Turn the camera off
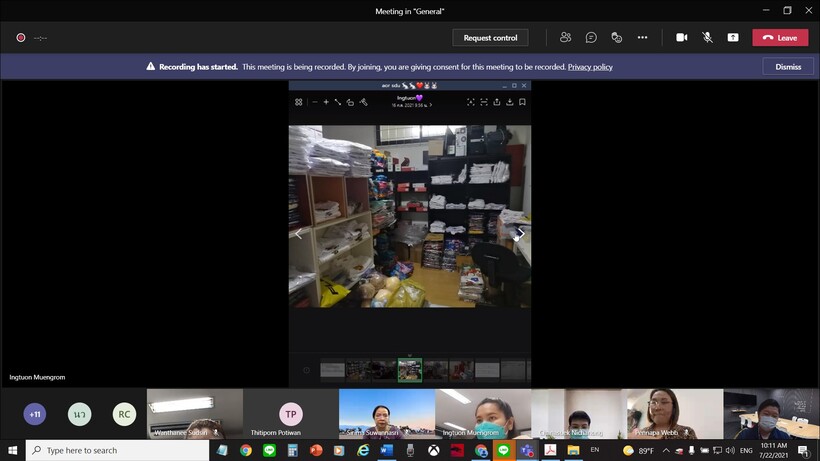820x461 pixels. pyautogui.click(x=682, y=37)
